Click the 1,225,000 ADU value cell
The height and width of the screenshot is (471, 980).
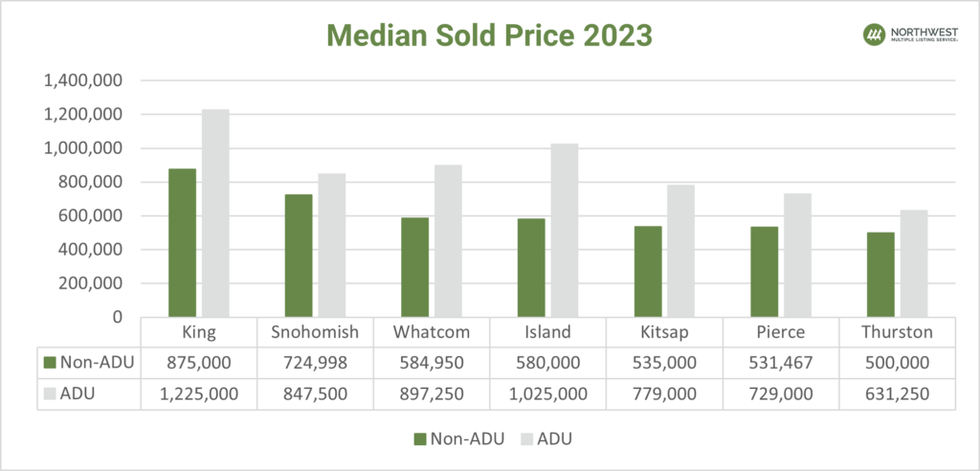pos(198,393)
